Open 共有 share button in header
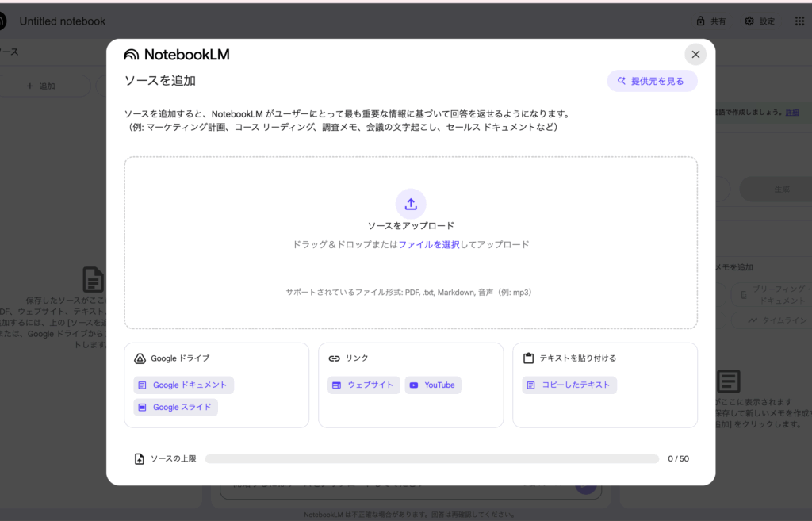 (711, 21)
